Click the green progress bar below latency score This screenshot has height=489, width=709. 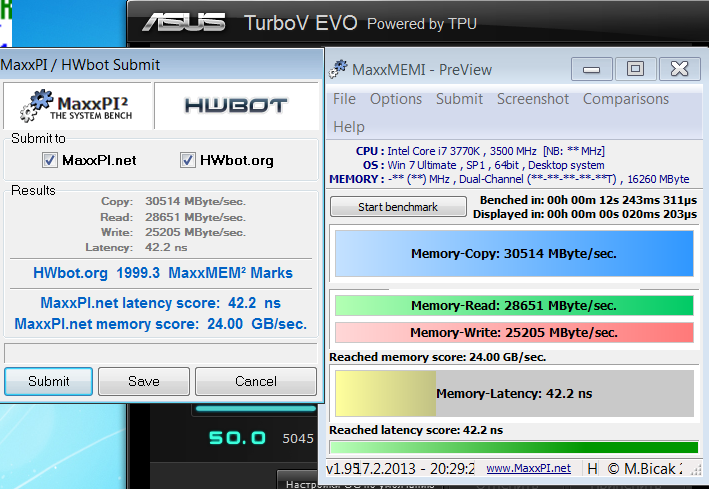tap(514, 447)
